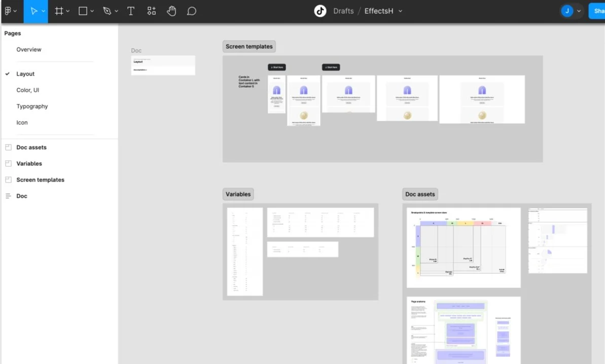
Task: Select the Comment tool
Action: pyautogui.click(x=191, y=11)
